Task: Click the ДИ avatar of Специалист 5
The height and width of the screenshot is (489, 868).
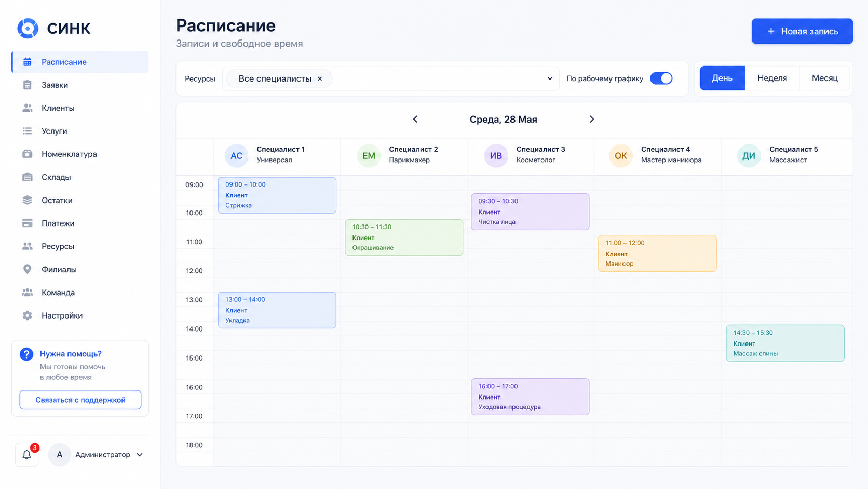Action: coord(749,155)
